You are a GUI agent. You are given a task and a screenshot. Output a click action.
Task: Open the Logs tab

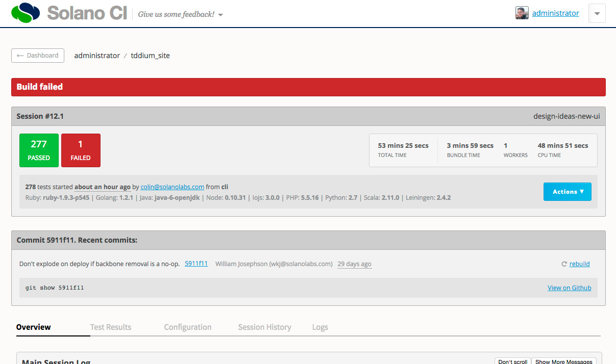(320, 327)
